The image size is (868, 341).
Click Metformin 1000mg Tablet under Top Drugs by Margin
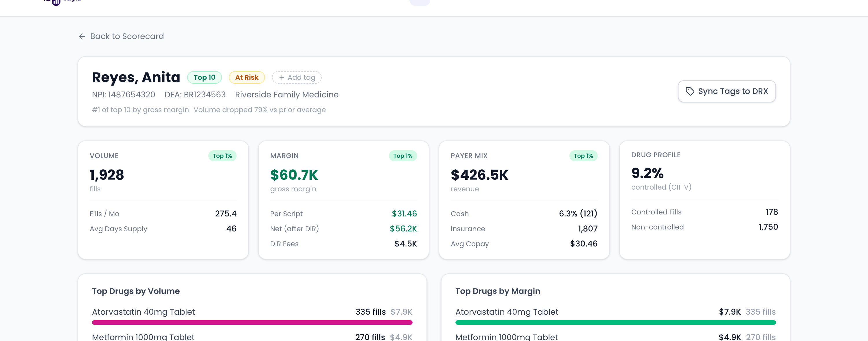click(506, 337)
